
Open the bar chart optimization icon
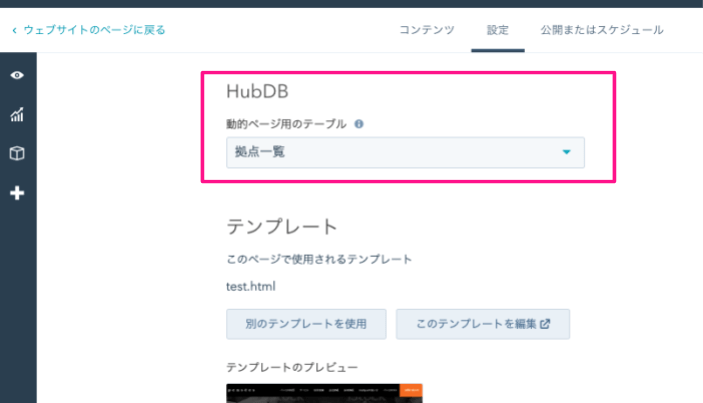coord(17,115)
